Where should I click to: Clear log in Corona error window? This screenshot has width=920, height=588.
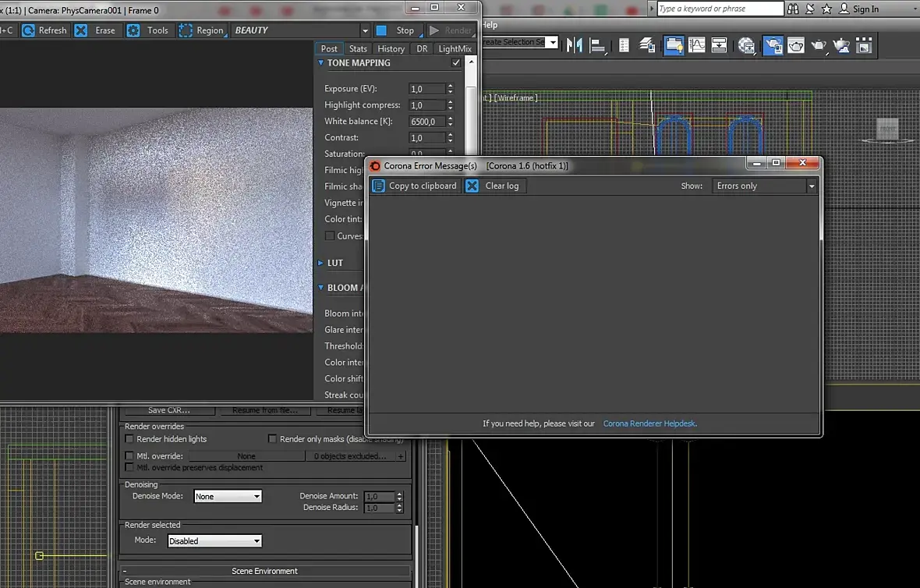(x=494, y=186)
